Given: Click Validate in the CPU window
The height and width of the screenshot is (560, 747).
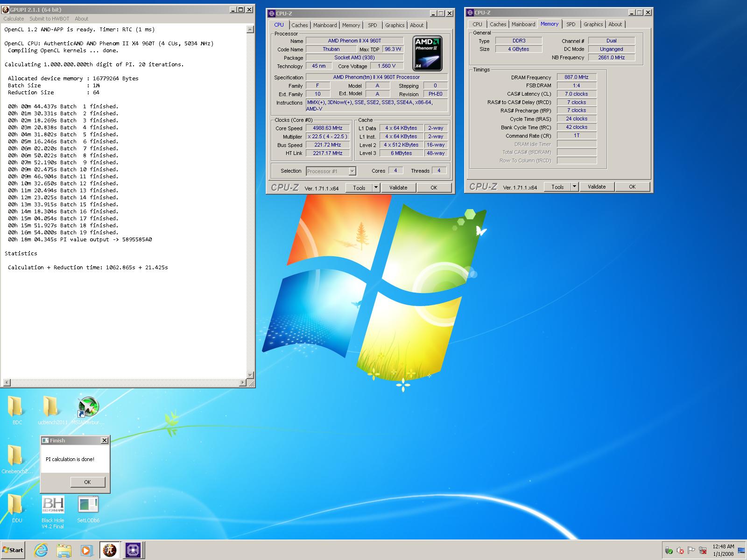Looking at the screenshot, I should click(x=398, y=188).
